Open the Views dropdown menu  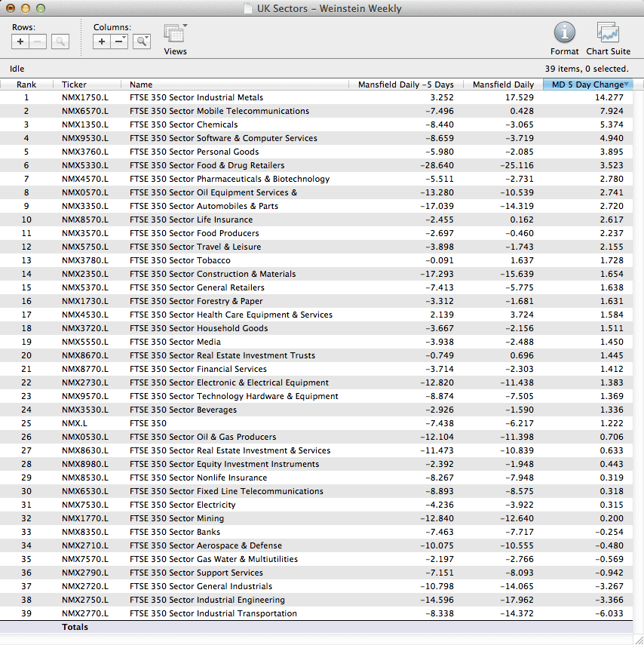[x=175, y=35]
